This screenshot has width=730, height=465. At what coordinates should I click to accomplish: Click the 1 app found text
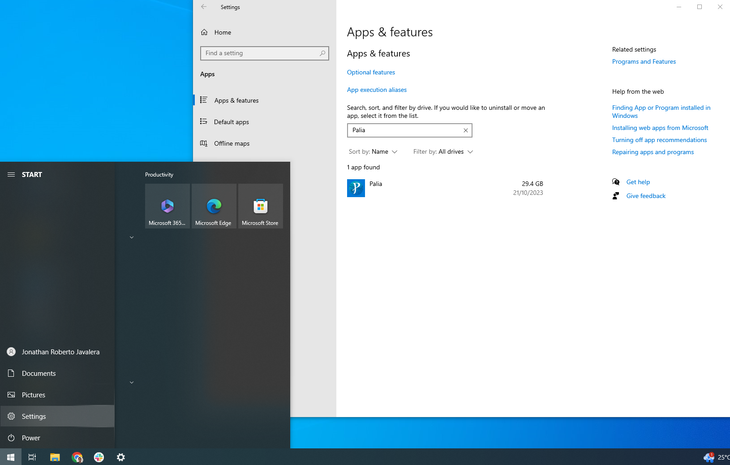[x=364, y=167]
